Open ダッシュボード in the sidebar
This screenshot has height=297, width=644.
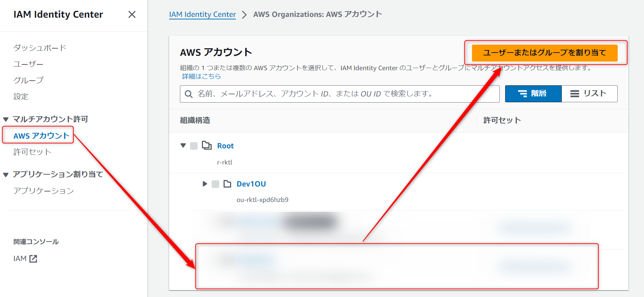[40, 48]
